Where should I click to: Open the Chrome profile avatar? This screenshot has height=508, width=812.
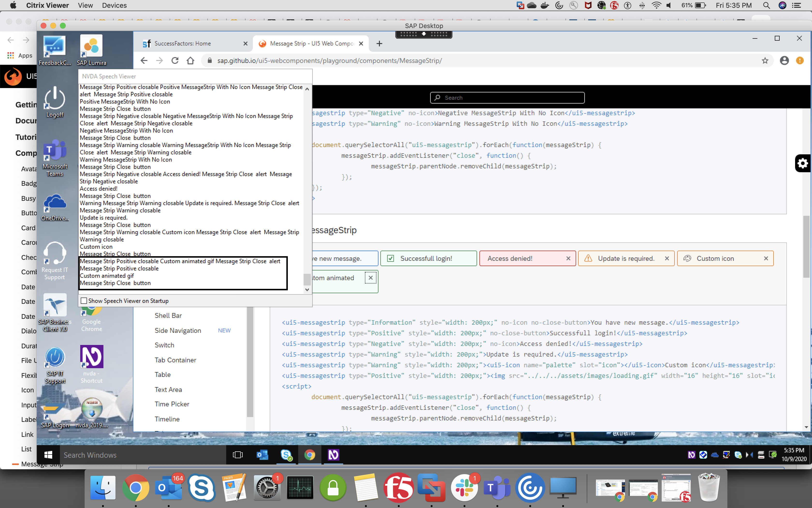pyautogui.click(x=784, y=60)
